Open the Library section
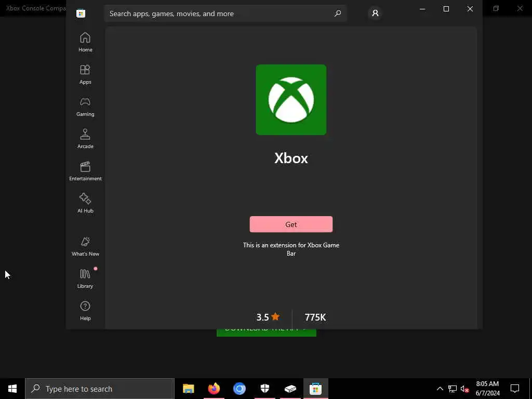Screen dimensions: 532x399 85,279
